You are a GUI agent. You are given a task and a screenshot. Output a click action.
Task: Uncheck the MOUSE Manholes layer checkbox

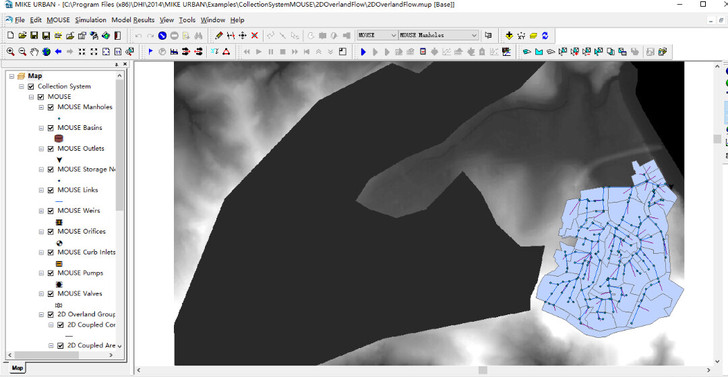click(x=51, y=107)
